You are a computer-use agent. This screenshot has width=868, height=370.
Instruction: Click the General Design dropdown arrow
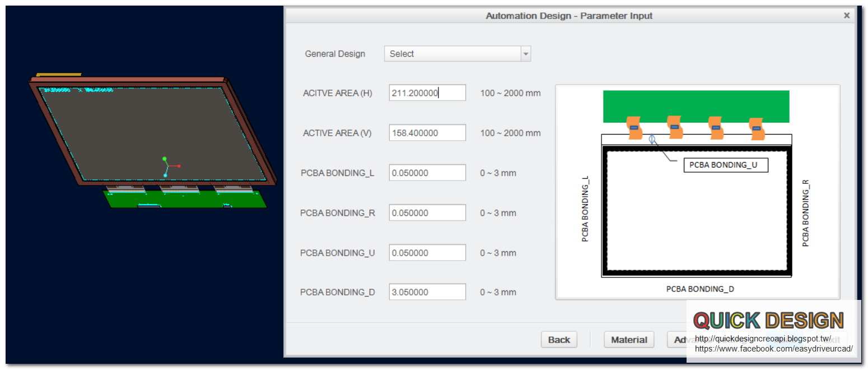coord(525,53)
